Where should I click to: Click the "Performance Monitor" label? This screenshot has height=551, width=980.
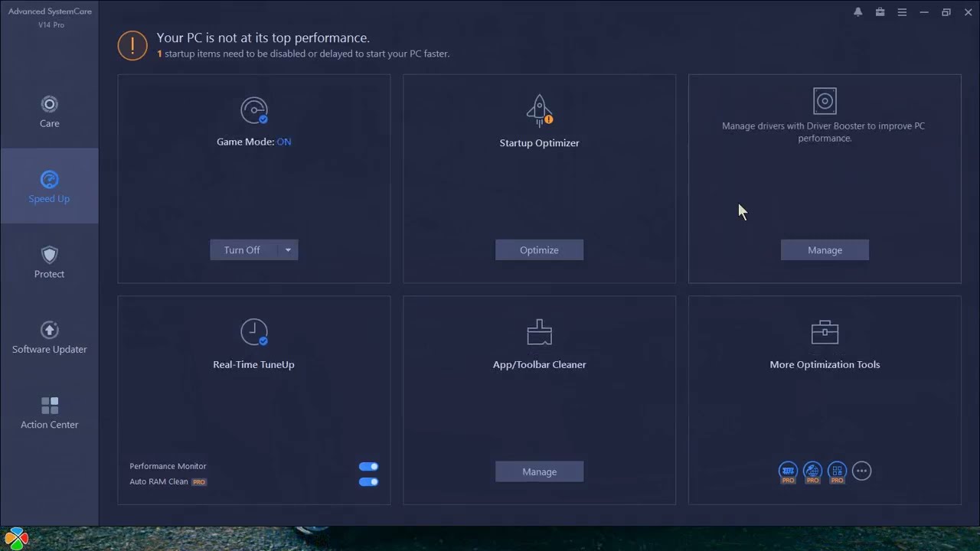tap(168, 466)
